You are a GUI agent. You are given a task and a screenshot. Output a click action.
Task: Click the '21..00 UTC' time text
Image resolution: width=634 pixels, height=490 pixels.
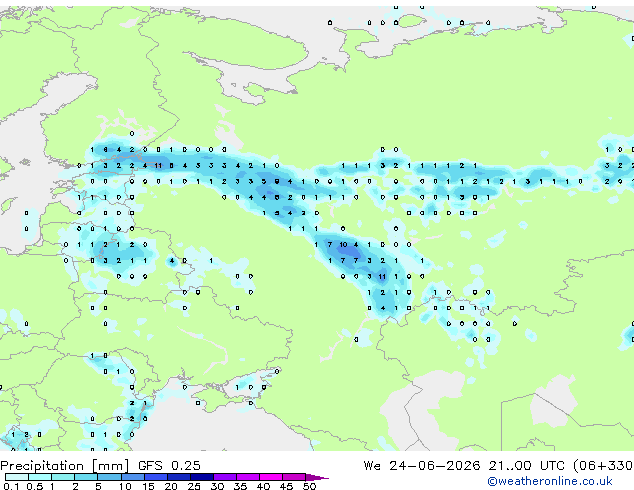point(526,466)
